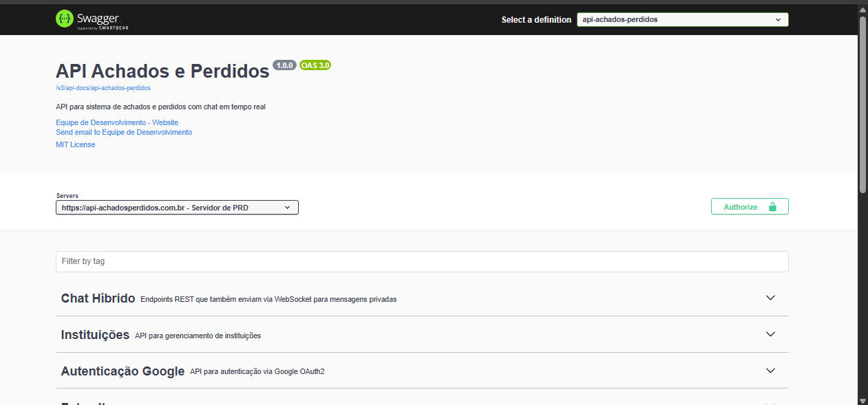Click the lock icon on Authorize
The width and height of the screenshot is (868, 405).
772,207
